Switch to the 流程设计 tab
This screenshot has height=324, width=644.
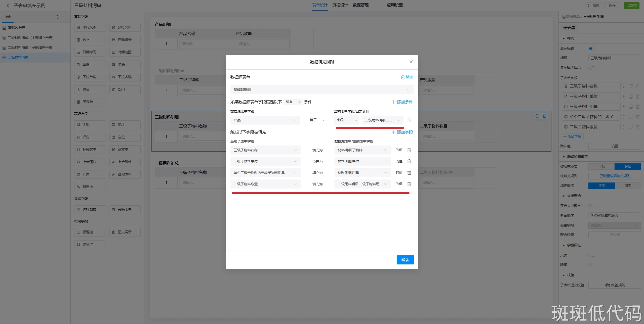(x=340, y=5)
